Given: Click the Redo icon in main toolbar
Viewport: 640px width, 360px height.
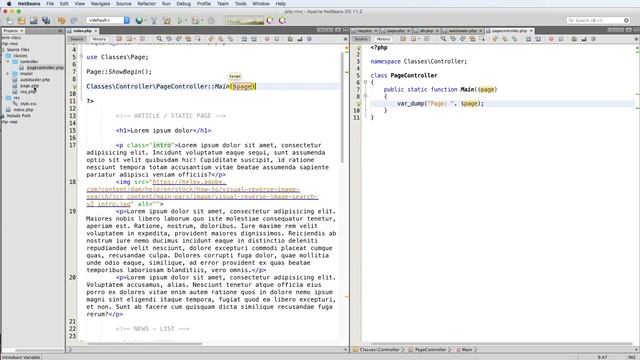Looking at the screenshot, I should click(x=74, y=20).
